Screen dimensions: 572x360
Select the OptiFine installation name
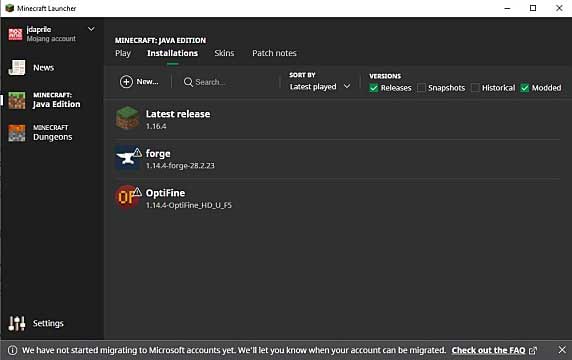tap(165, 193)
